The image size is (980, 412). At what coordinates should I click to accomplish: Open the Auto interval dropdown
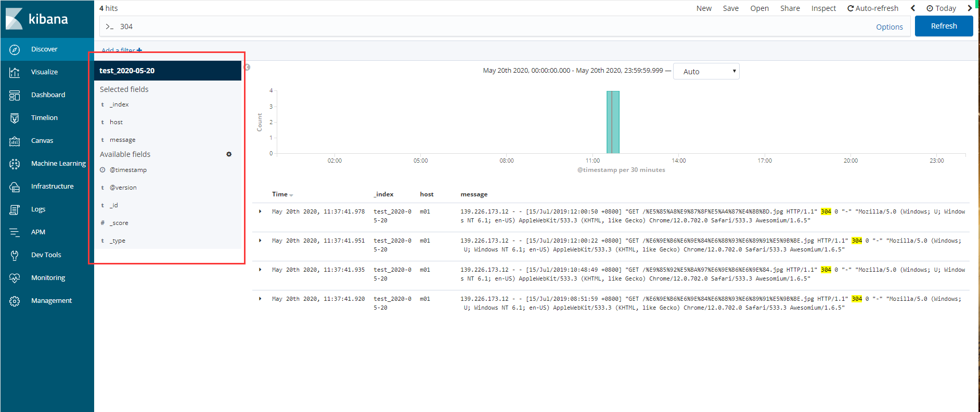[706, 71]
